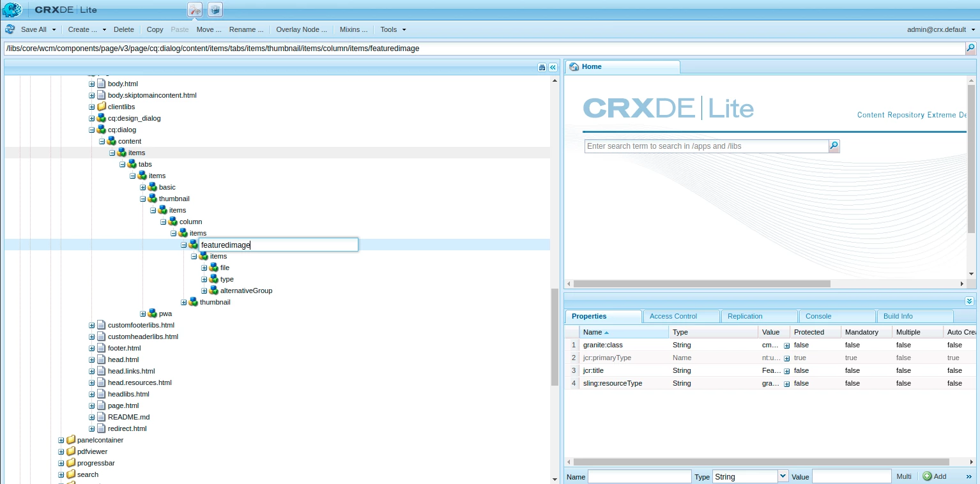
Task: Click the magnifier icon in Home search box
Action: click(834, 146)
